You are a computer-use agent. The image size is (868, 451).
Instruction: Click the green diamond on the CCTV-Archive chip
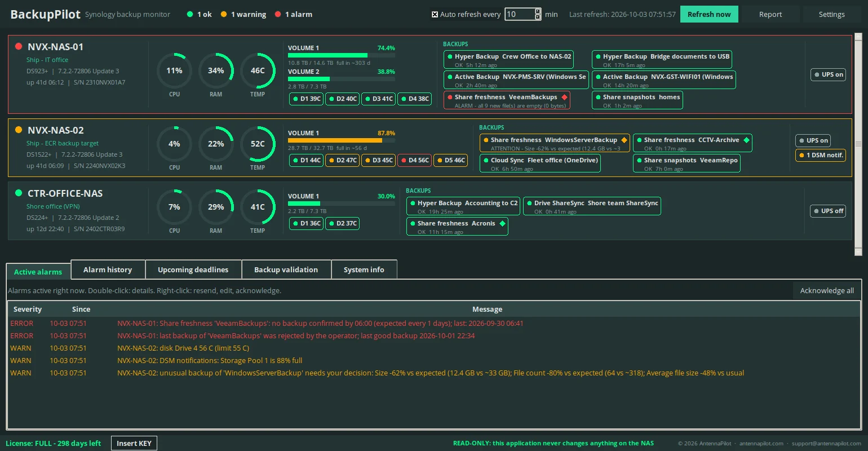(746, 140)
